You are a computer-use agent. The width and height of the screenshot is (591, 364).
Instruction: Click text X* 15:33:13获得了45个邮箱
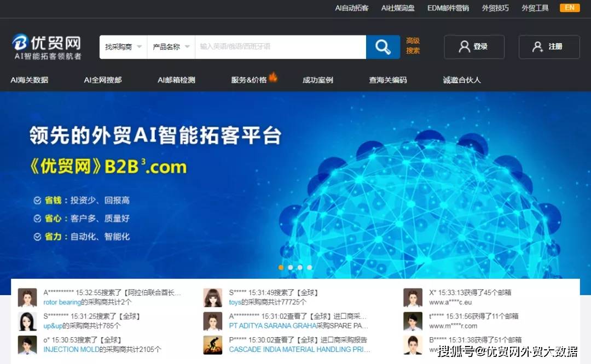[x=470, y=292]
